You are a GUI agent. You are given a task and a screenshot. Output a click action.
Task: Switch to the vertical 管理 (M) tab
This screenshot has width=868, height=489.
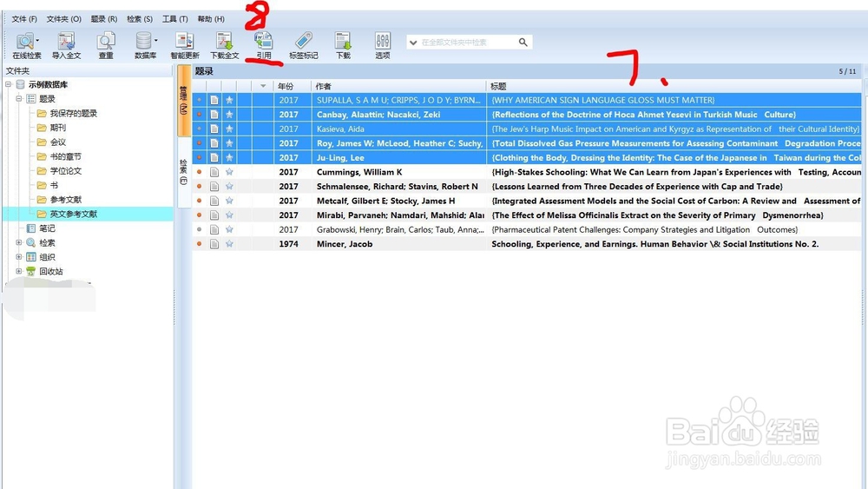coord(183,100)
